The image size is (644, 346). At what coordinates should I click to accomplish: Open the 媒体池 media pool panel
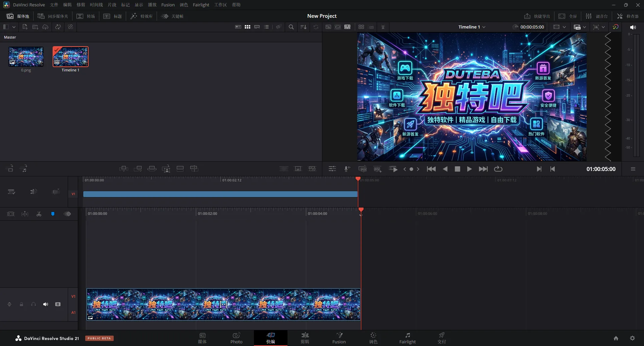[x=18, y=16]
